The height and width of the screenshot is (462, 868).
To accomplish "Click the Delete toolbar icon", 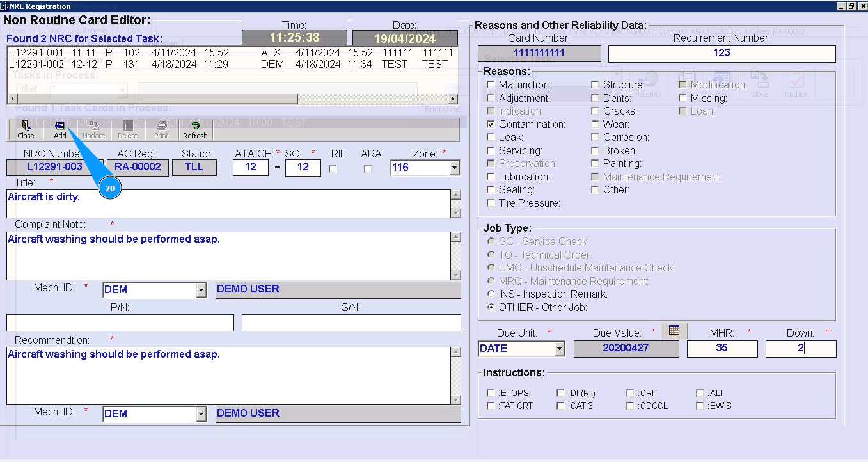I will 127,130.
